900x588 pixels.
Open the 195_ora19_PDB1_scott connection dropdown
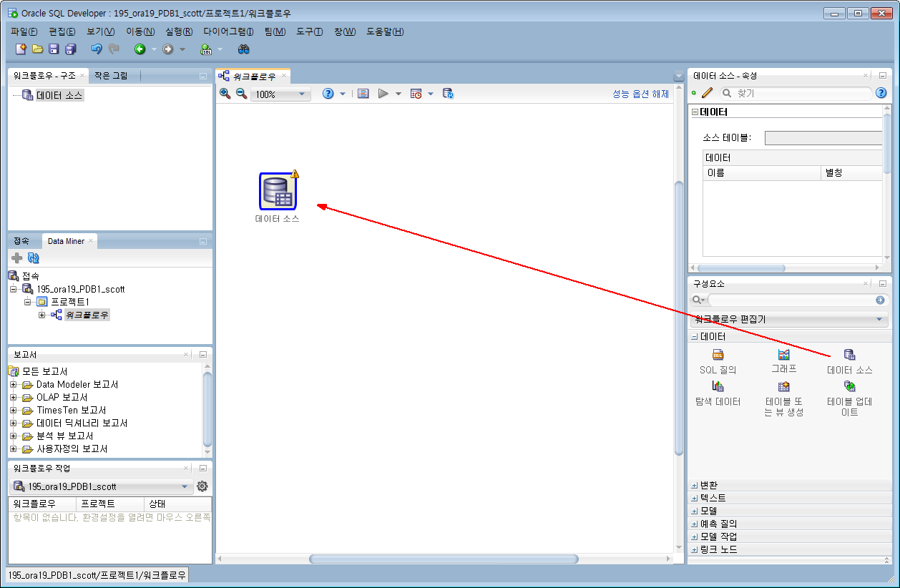pos(101,486)
